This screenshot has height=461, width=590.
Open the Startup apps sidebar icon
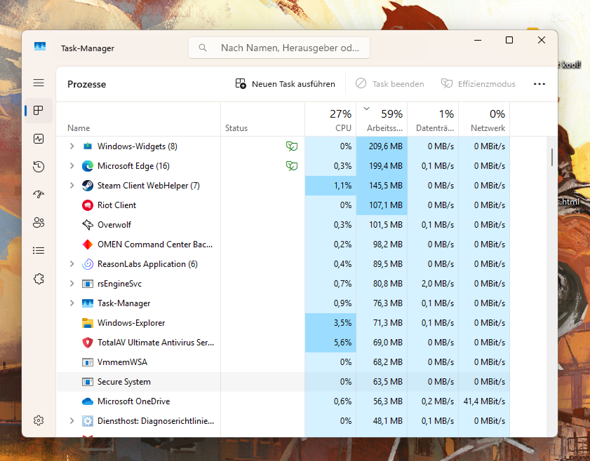pos(38,194)
